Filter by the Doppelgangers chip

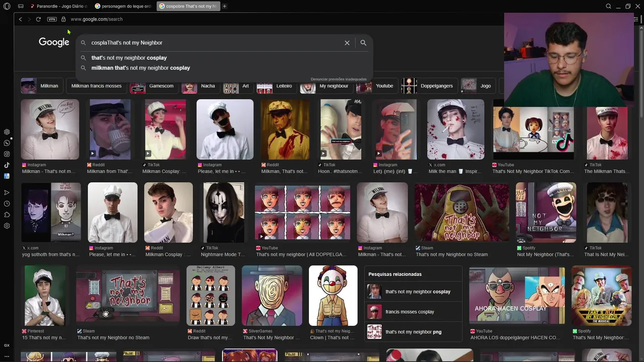(x=429, y=86)
